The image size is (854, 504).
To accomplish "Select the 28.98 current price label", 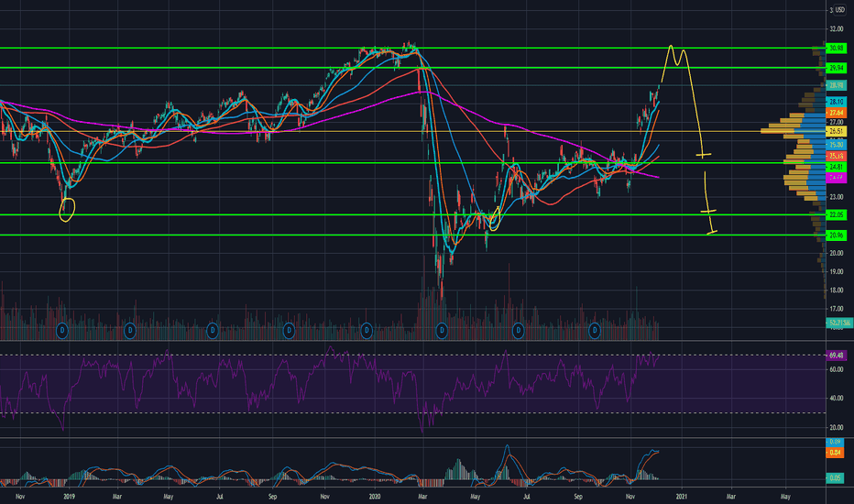I will [x=836, y=85].
